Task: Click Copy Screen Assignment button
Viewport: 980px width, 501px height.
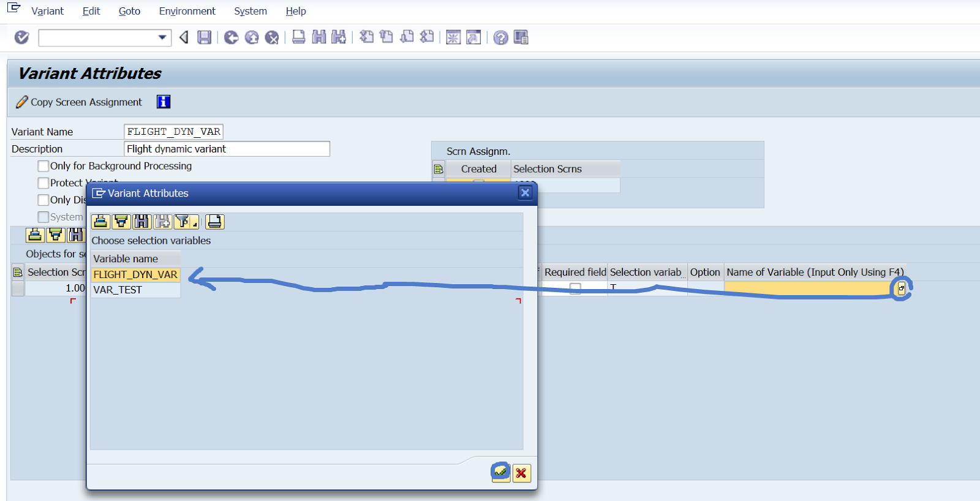Action: [x=80, y=102]
